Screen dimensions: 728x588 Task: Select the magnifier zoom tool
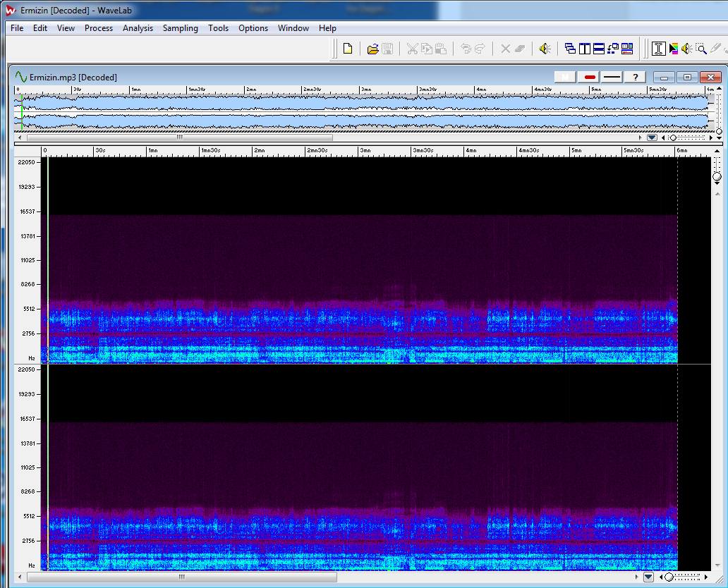(x=700, y=49)
